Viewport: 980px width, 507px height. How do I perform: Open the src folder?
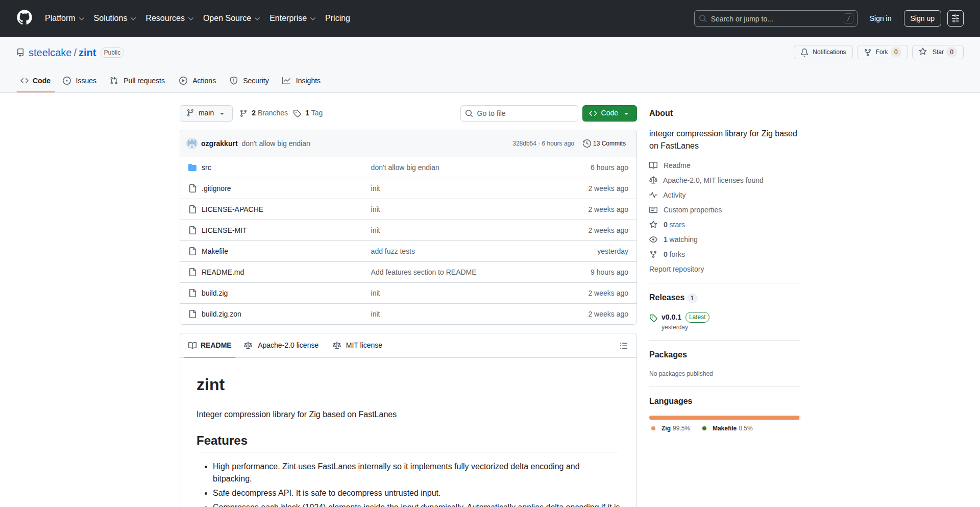click(x=206, y=167)
